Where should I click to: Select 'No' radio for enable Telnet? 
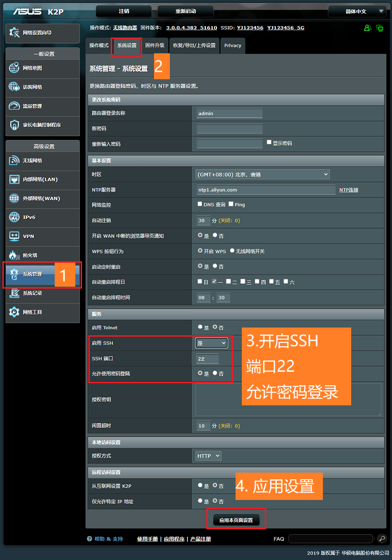(215, 327)
